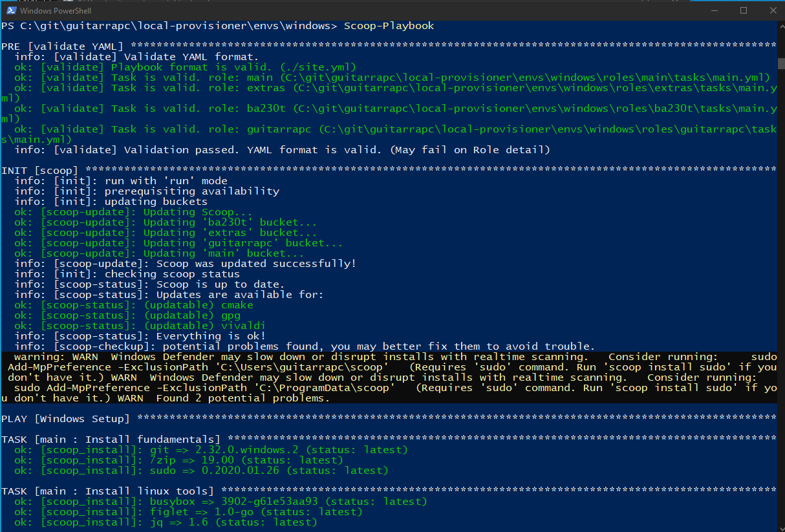Image resolution: width=785 pixels, height=532 pixels.
Task: Click 'figlet => 1.0-go' install line
Action: point(188,512)
